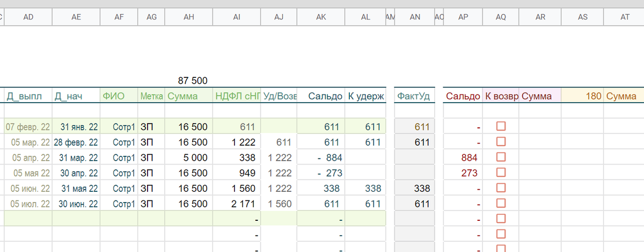
Task: Select column AP header
Action: click(463, 17)
